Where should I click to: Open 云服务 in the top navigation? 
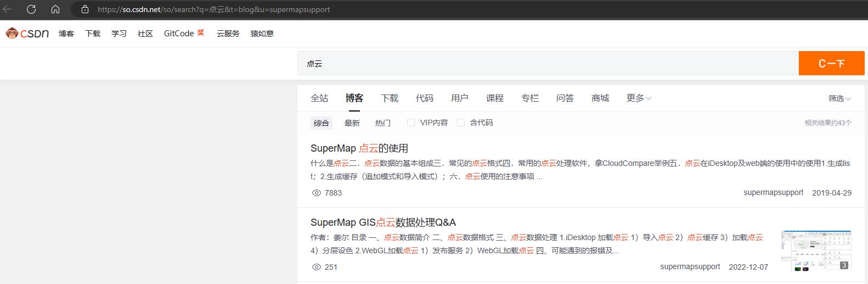click(228, 34)
